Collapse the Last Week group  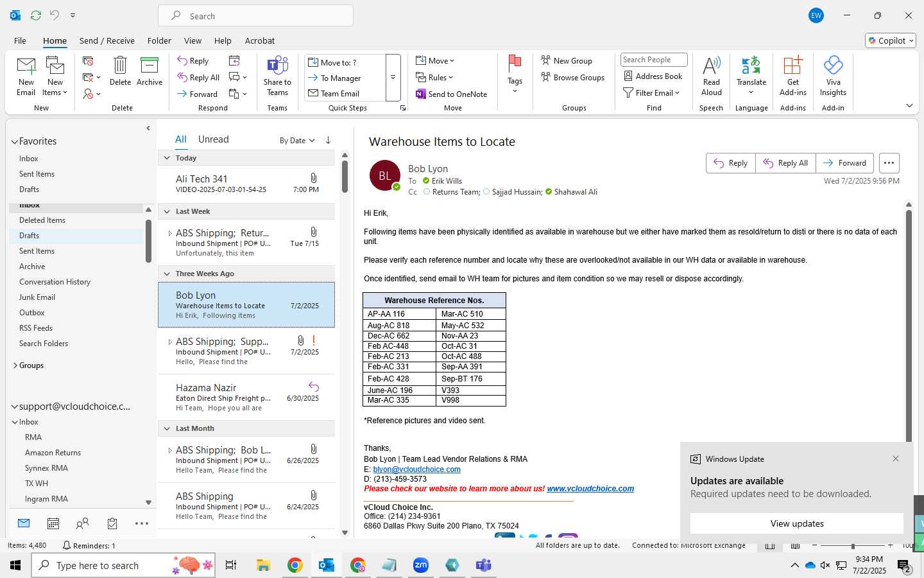167,211
